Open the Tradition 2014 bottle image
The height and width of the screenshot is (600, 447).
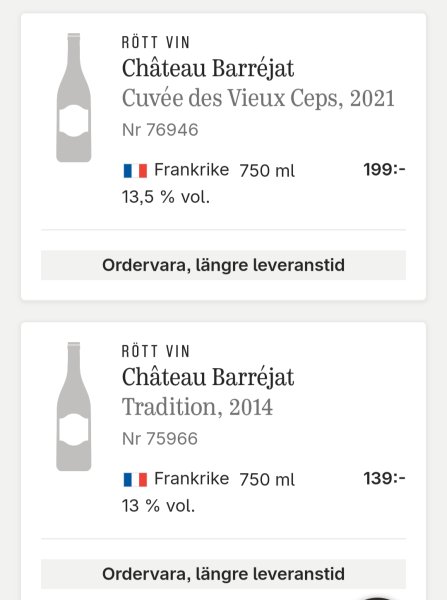tap(74, 406)
